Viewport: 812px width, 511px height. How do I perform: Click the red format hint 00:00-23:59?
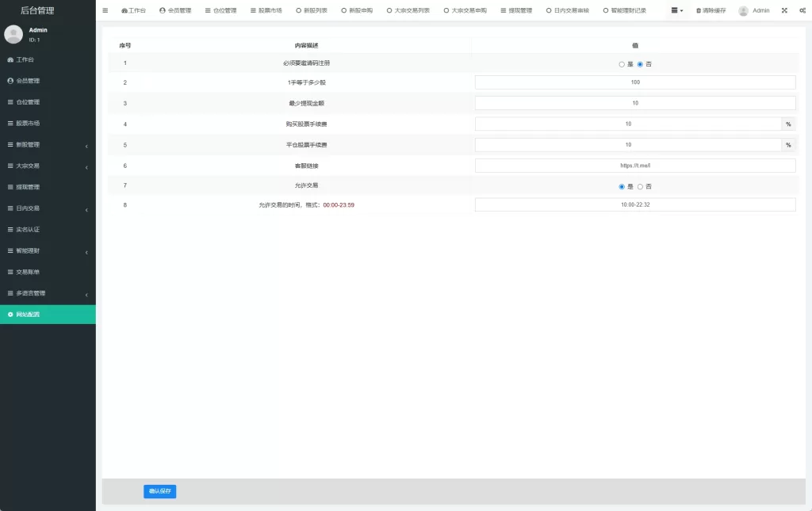tap(339, 205)
